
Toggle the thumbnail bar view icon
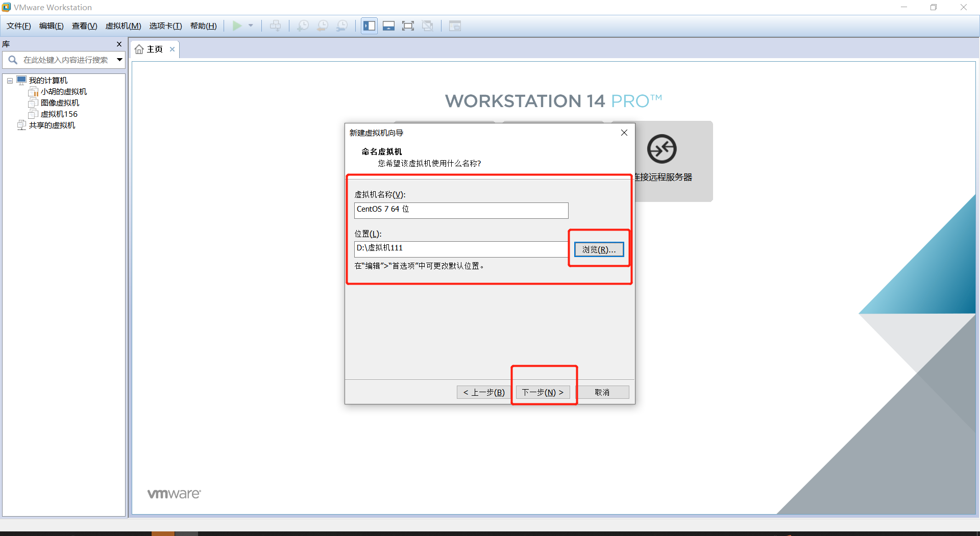(x=389, y=25)
